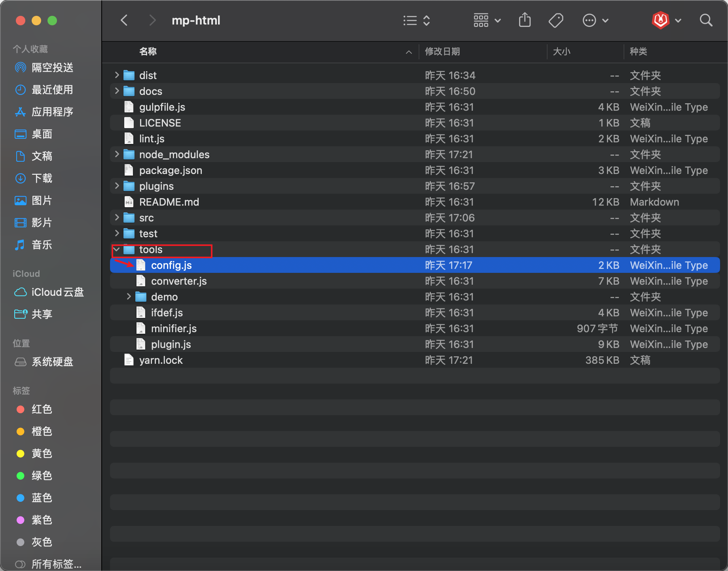Sort by 修改日期 column header

(442, 51)
